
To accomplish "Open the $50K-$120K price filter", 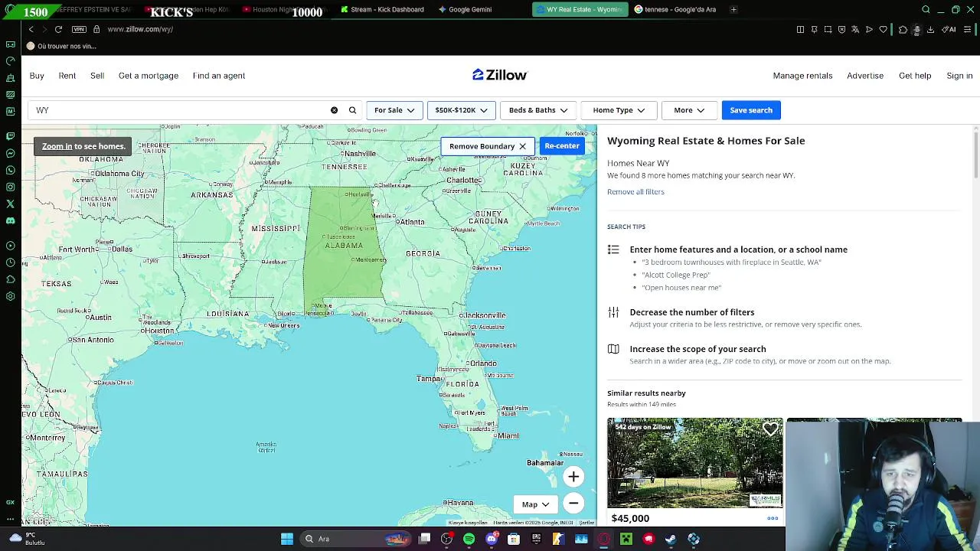I will [x=461, y=110].
